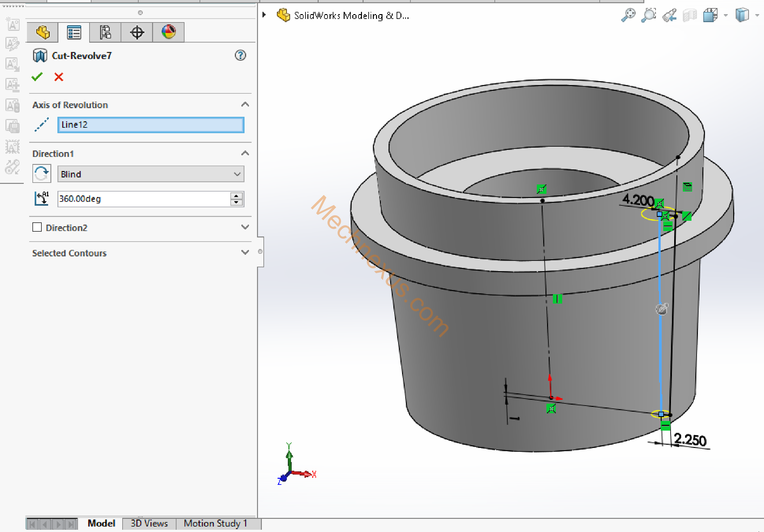The width and height of the screenshot is (764, 532).
Task: Expand the Selected Contours section
Action: click(x=245, y=253)
